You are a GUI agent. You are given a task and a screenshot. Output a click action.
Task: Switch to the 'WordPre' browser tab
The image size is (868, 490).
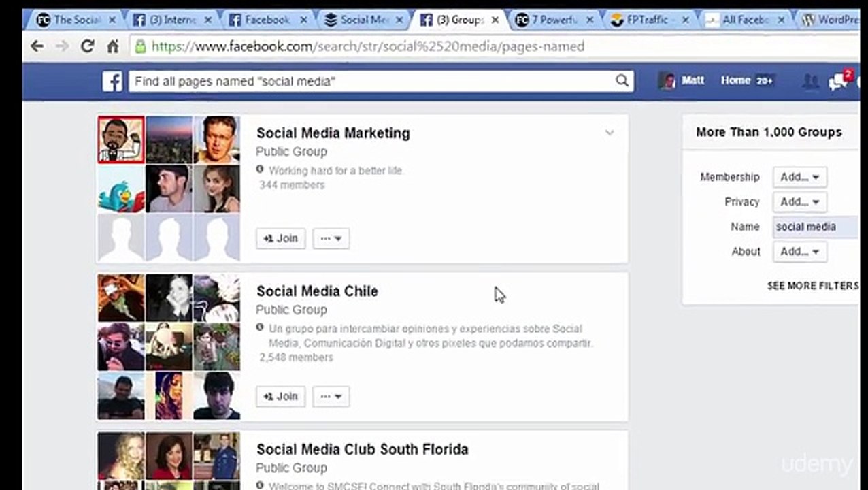(829, 20)
